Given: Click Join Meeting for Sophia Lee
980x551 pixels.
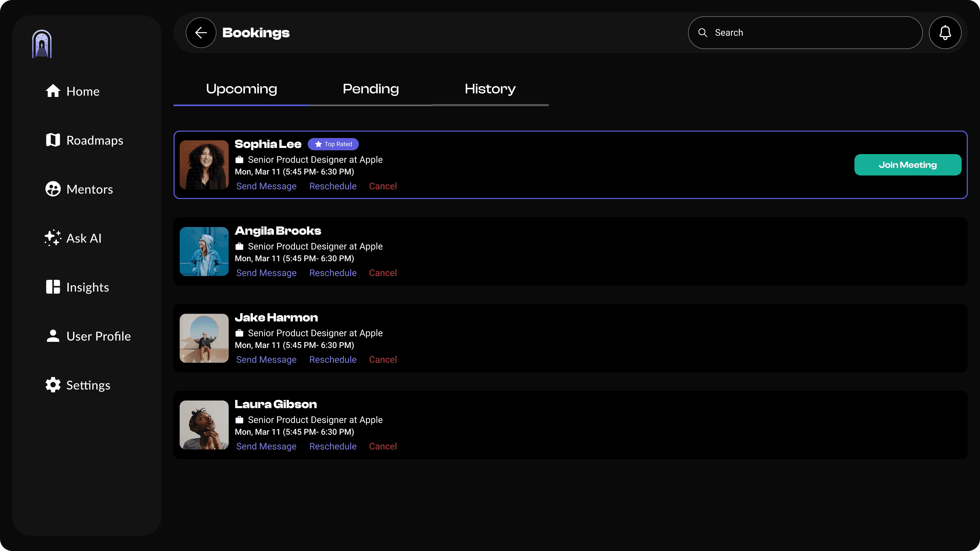Looking at the screenshot, I should 907,165.
